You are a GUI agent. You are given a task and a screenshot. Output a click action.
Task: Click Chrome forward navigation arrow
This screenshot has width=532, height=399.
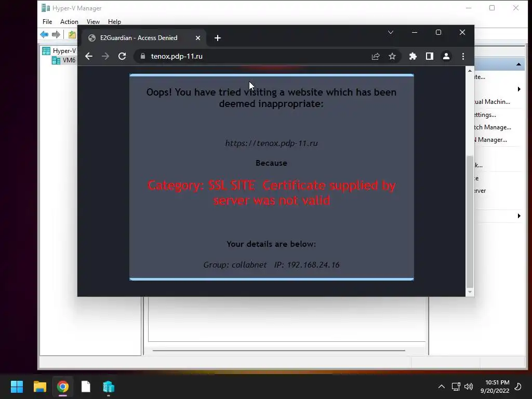point(105,56)
